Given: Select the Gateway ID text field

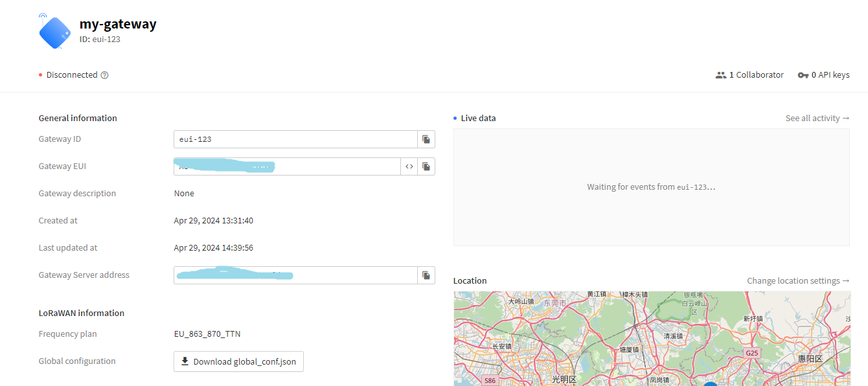Looking at the screenshot, I should (295, 139).
